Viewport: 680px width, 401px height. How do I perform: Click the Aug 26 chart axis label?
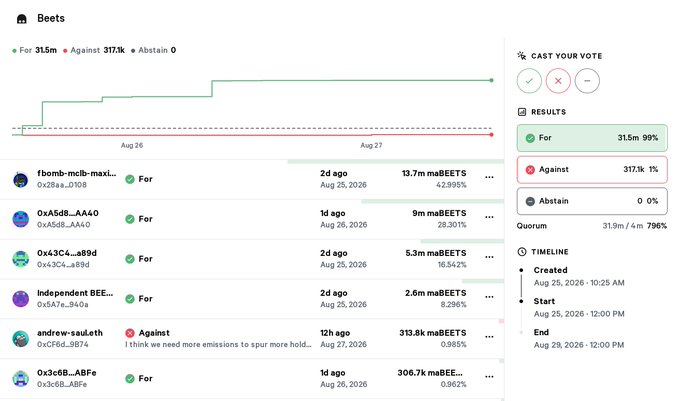tap(132, 145)
